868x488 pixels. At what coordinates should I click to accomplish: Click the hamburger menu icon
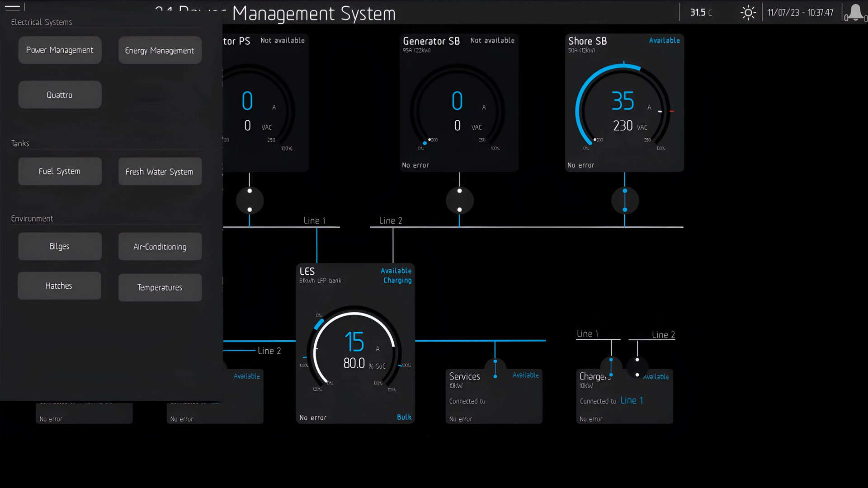tap(12, 8)
